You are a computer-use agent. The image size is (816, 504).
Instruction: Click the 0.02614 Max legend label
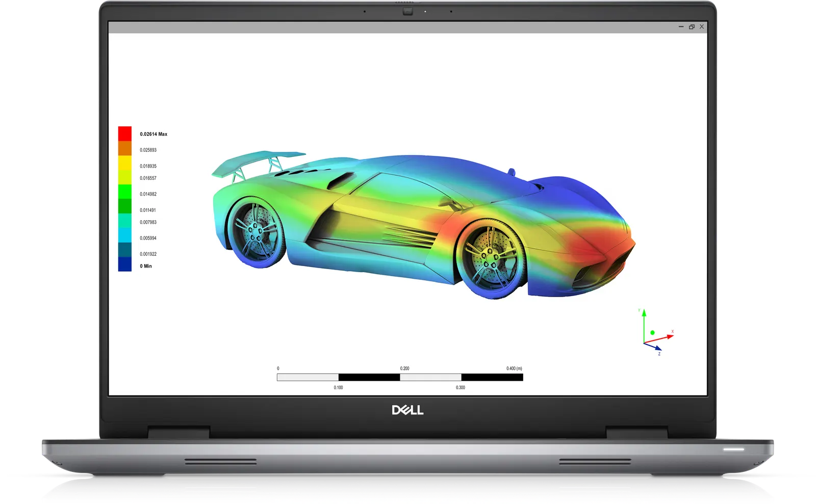[154, 134]
